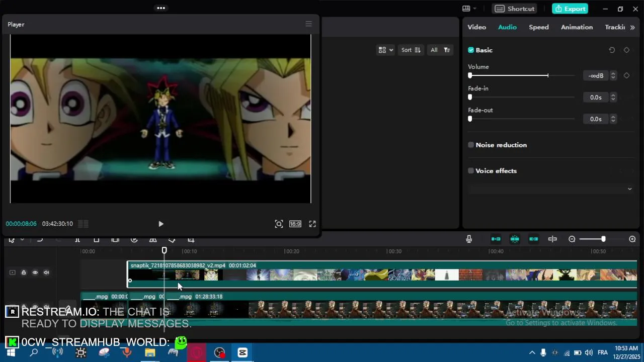Click the player full-screen icon
This screenshot has width=644, height=362.
312,224
